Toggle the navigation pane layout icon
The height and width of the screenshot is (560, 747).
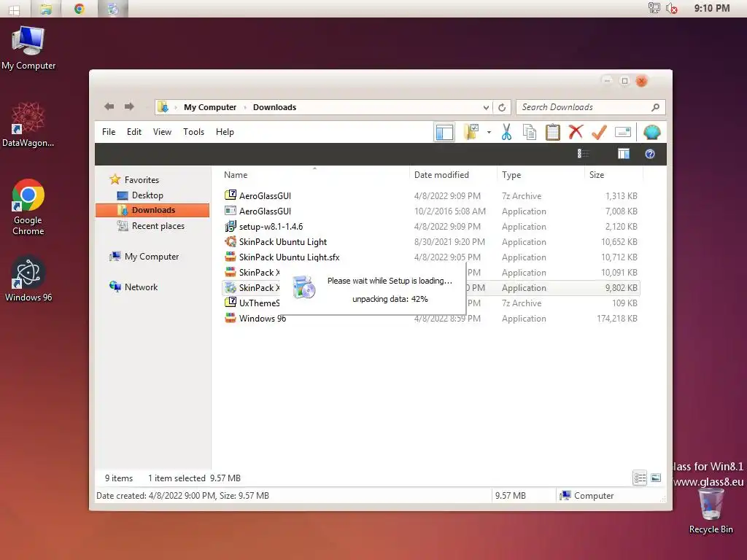(x=444, y=132)
